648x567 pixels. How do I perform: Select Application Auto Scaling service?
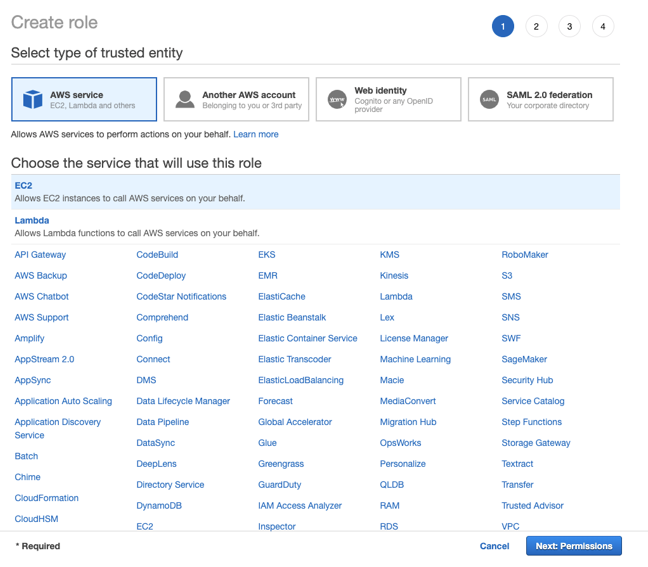tap(63, 401)
